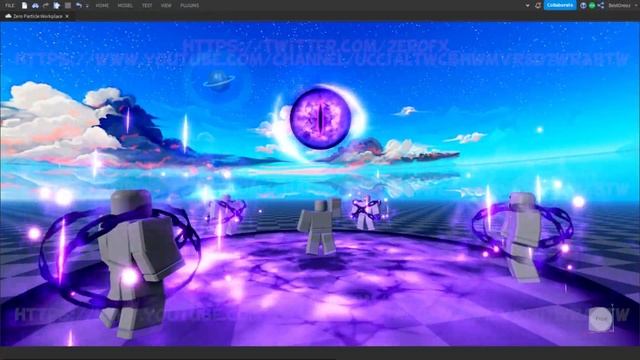
Task: Click the redo arrow icon
Action: tap(46, 5)
